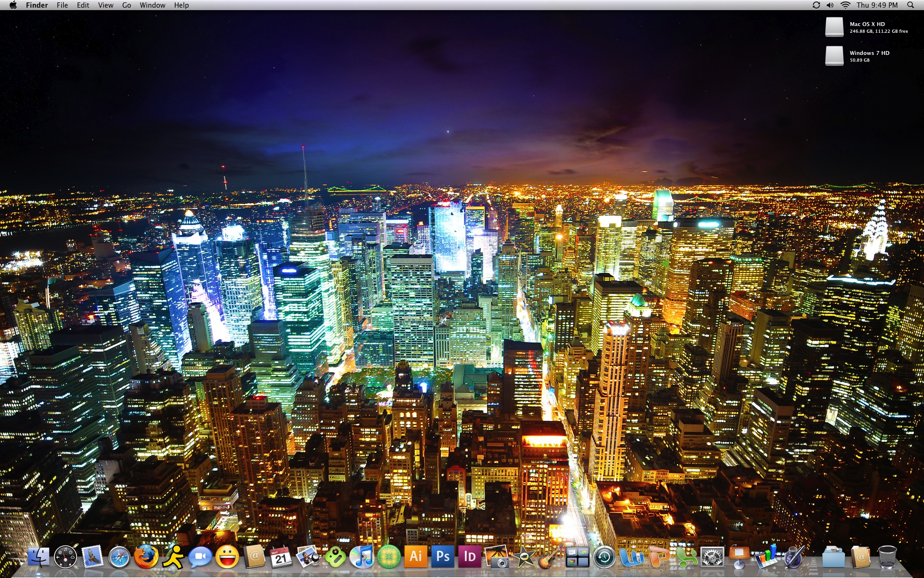
Task: Open the Wi-Fi status menu
Action: click(845, 5)
